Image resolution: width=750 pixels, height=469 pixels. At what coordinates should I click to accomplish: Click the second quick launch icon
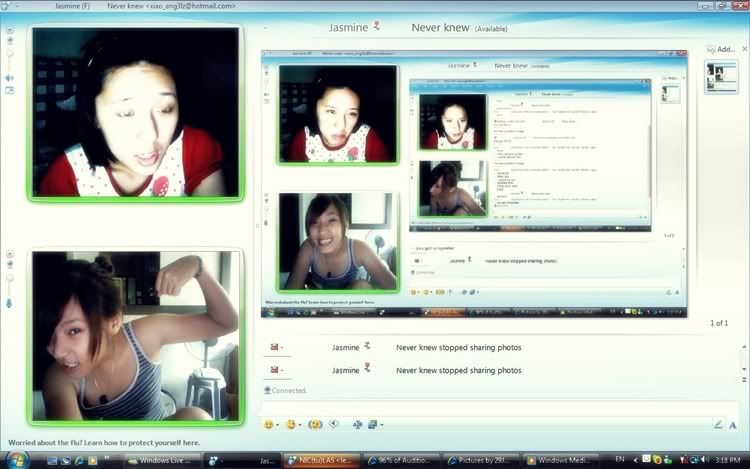point(66,460)
